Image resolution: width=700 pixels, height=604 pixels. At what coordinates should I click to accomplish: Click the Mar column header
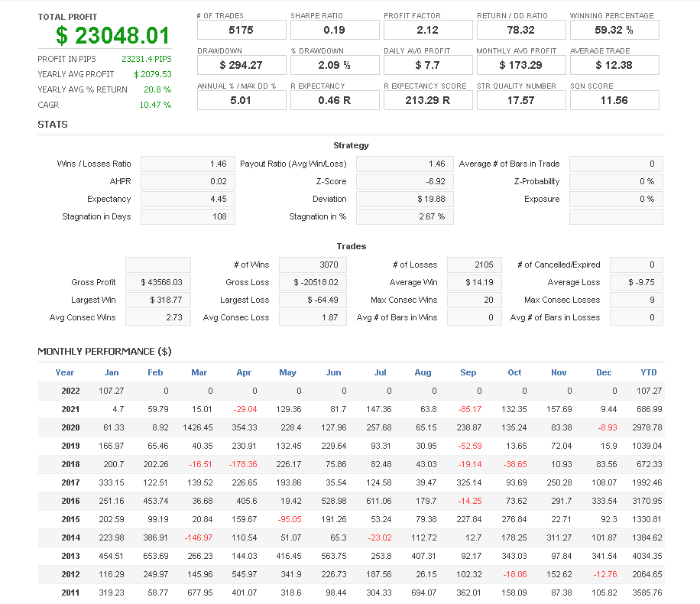199,372
